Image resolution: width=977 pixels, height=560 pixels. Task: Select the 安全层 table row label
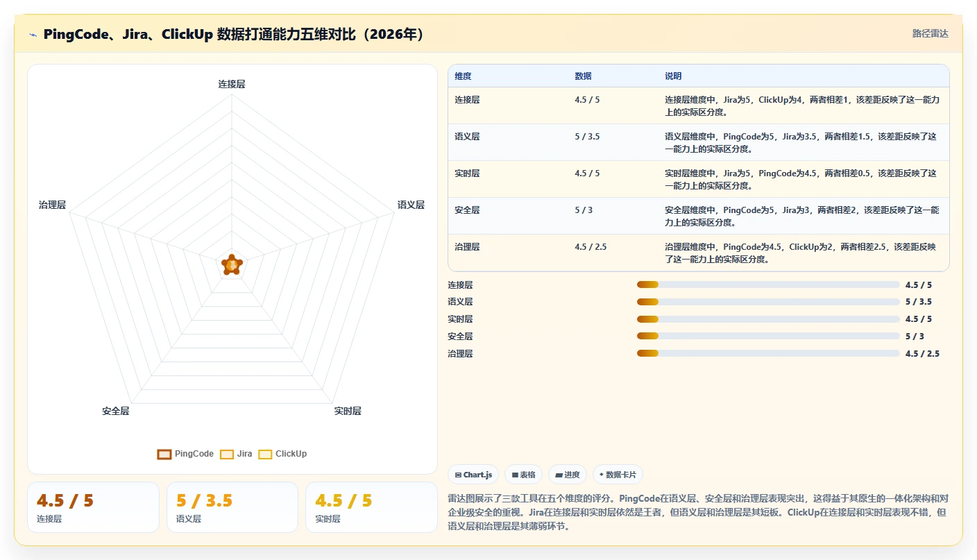pyautogui.click(x=467, y=210)
